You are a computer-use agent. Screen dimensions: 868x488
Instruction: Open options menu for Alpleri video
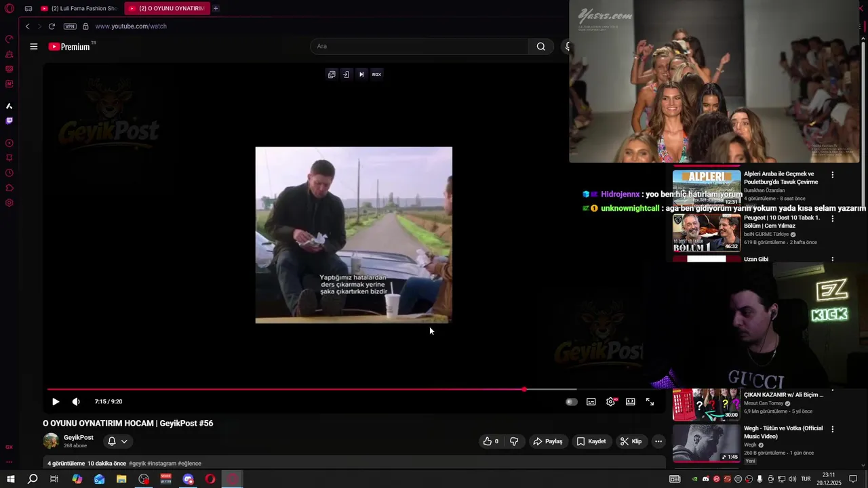[833, 175]
